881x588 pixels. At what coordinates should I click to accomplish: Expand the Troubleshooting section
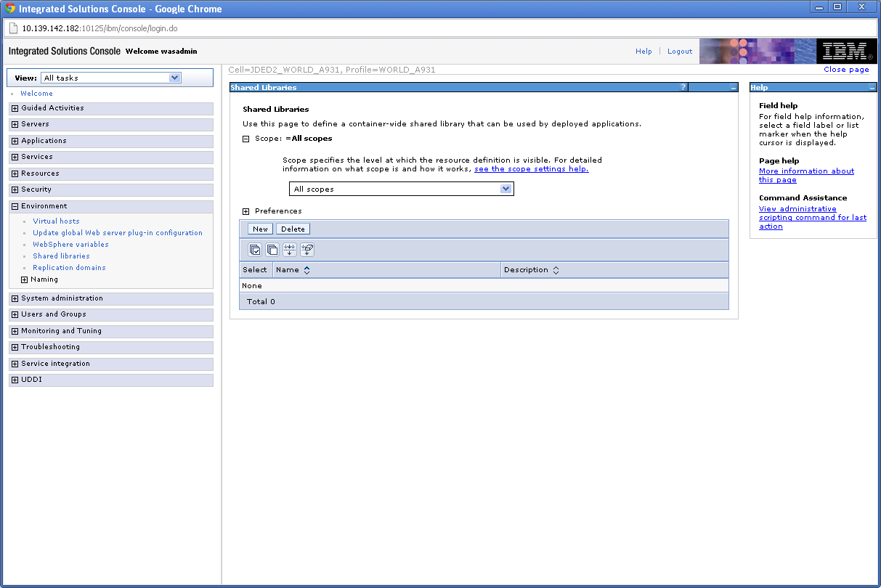click(x=15, y=347)
